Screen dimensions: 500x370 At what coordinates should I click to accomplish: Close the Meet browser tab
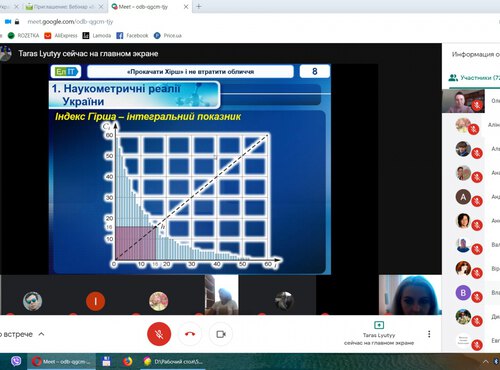(x=186, y=7)
